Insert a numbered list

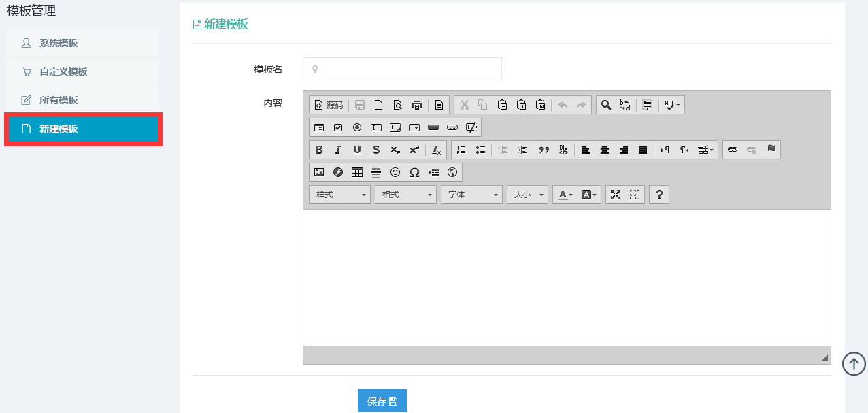click(x=461, y=150)
